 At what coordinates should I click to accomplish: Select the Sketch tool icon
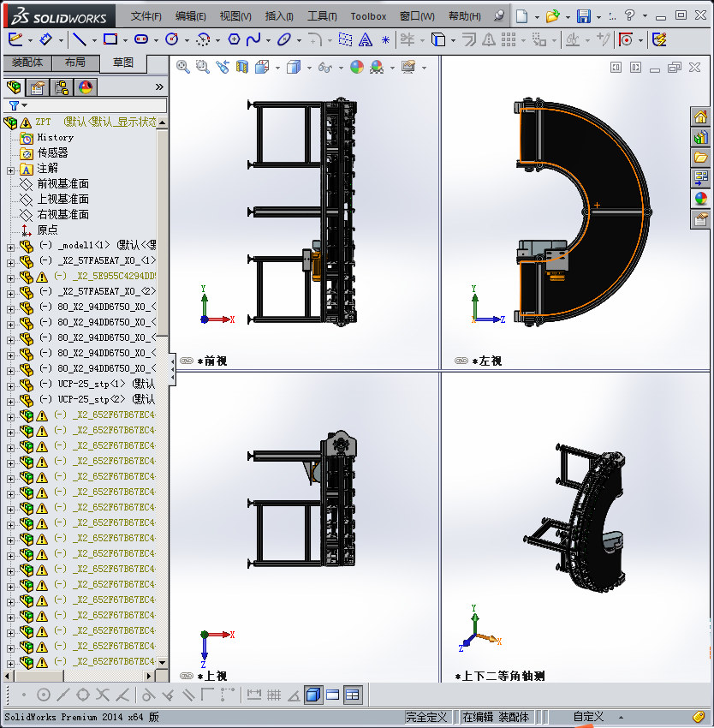15,39
